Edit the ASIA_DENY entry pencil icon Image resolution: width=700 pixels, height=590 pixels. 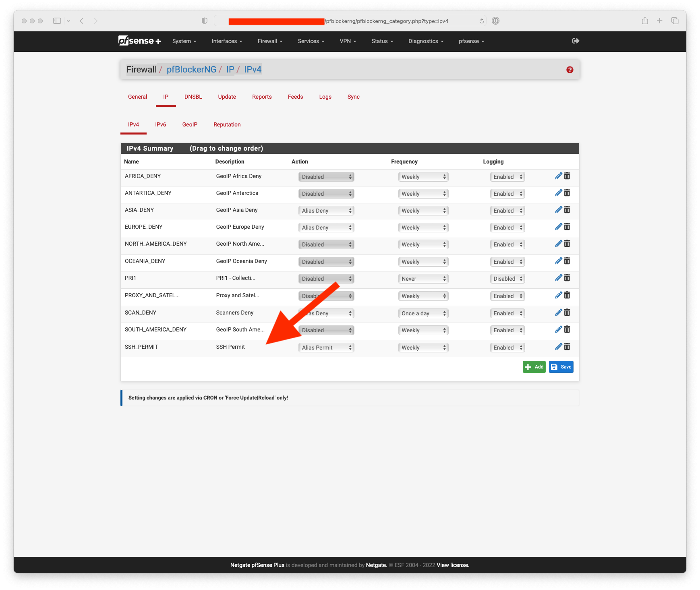click(558, 210)
